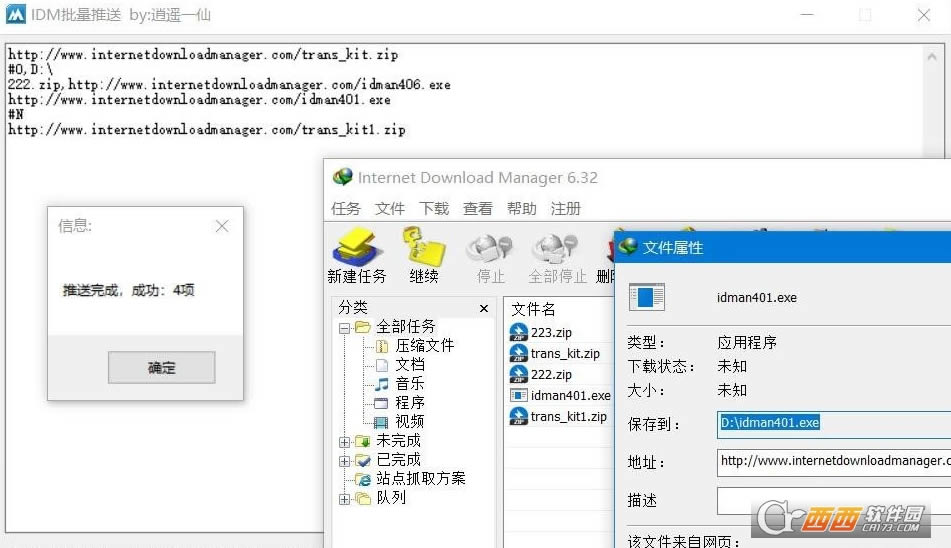Open the 文件 menu
951x548 pixels.
pos(390,209)
